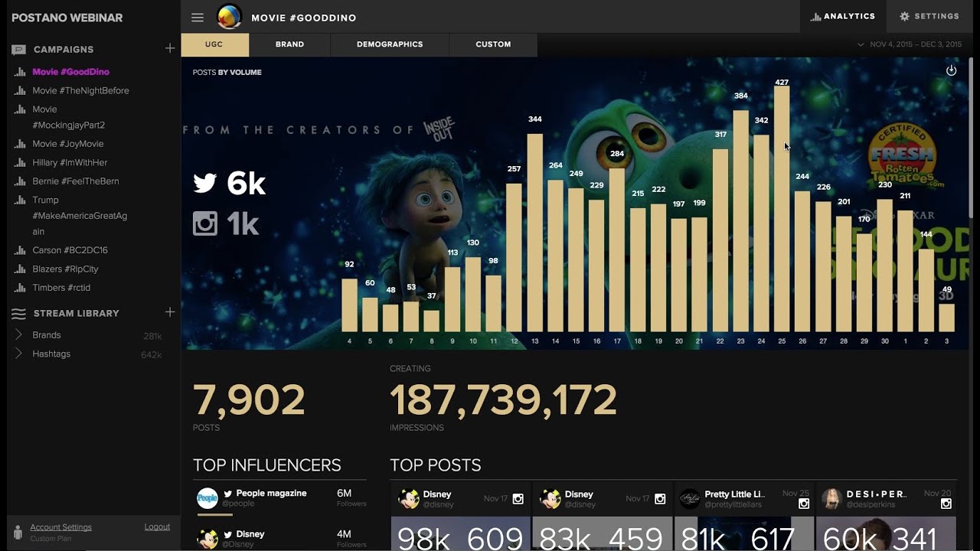
Task: Click the Top Influencers heading
Action: coord(267,465)
